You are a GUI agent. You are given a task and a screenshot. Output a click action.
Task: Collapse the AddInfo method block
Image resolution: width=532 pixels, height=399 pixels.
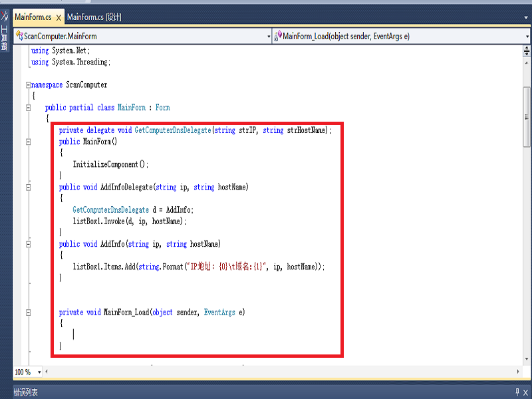29,244
